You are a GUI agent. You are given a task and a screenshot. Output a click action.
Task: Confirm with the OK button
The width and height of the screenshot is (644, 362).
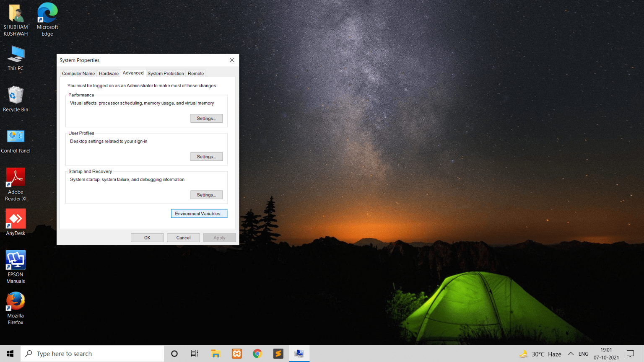[147, 238]
